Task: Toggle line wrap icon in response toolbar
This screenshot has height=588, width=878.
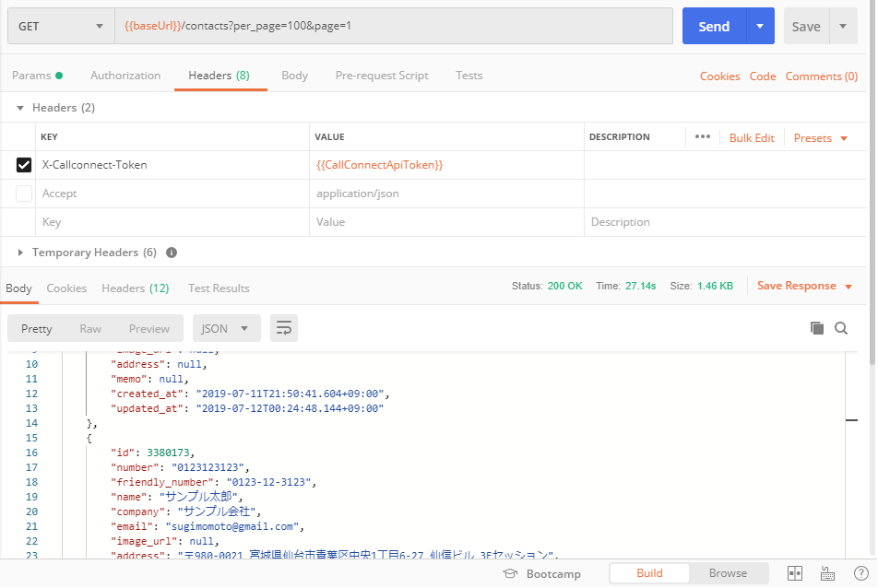Action: [284, 328]
